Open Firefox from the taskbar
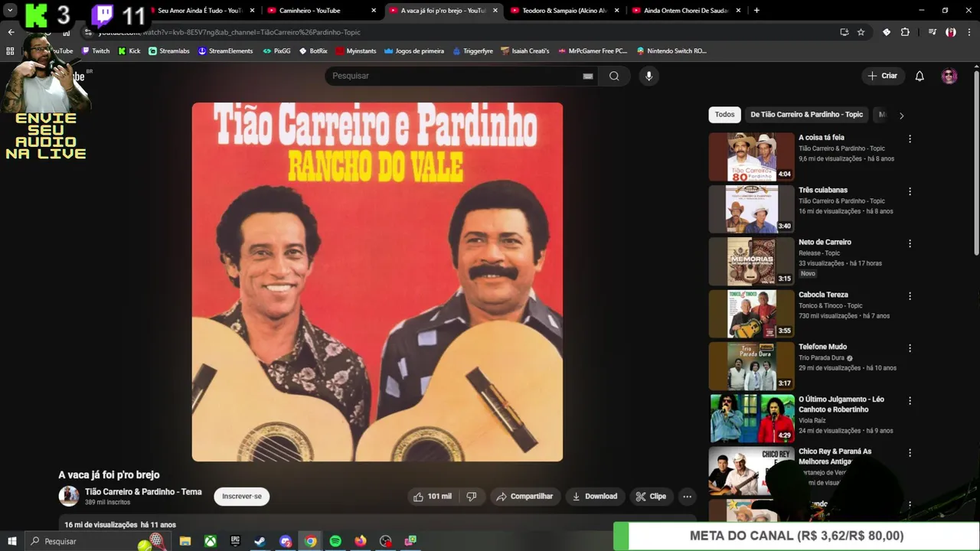 (361, 541)
